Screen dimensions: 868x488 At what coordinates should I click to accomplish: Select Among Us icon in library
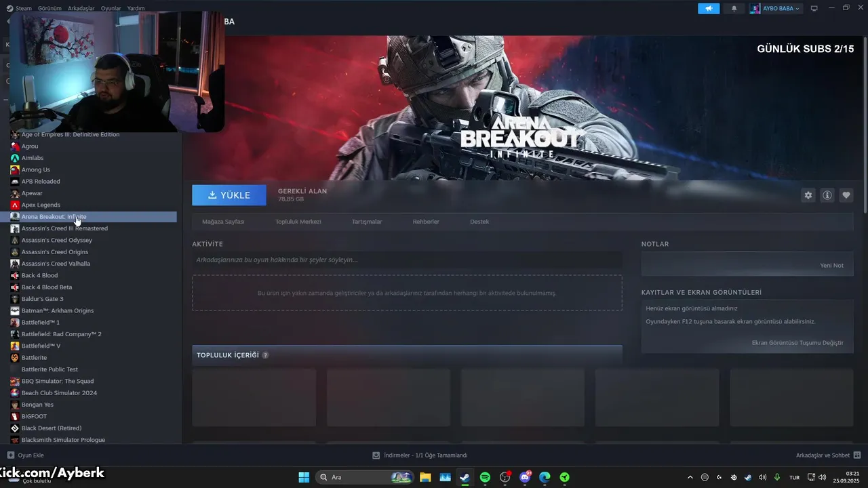coord(15,169)
